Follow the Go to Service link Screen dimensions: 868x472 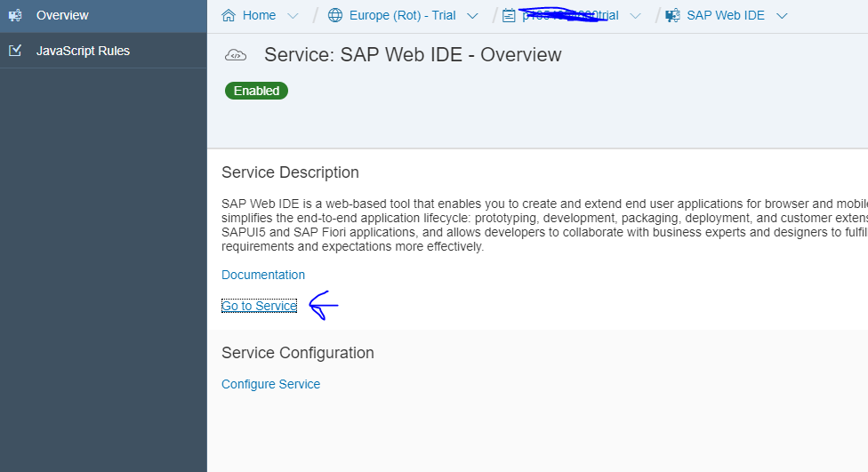point(259,306)
